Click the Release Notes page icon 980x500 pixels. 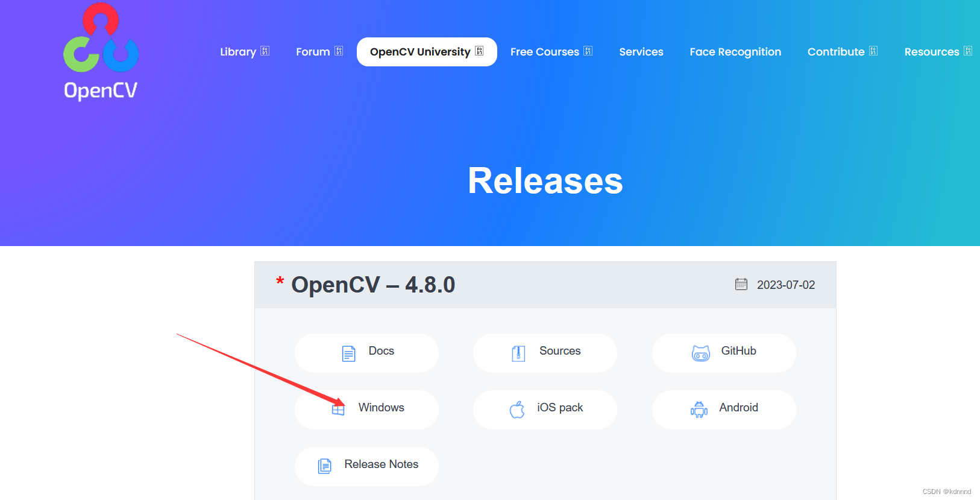click(x=324, y=466)
